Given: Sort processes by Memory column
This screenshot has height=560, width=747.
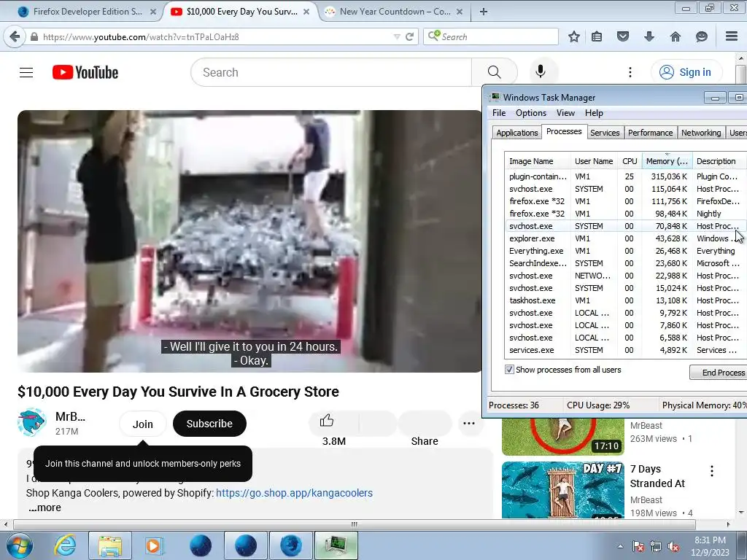Looking at the screenshot, I should [x=667, y=161].
